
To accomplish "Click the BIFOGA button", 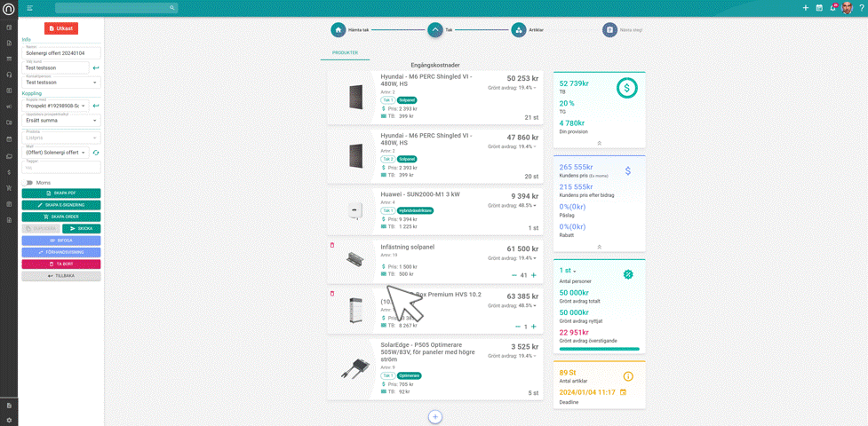I will (61, 241).
